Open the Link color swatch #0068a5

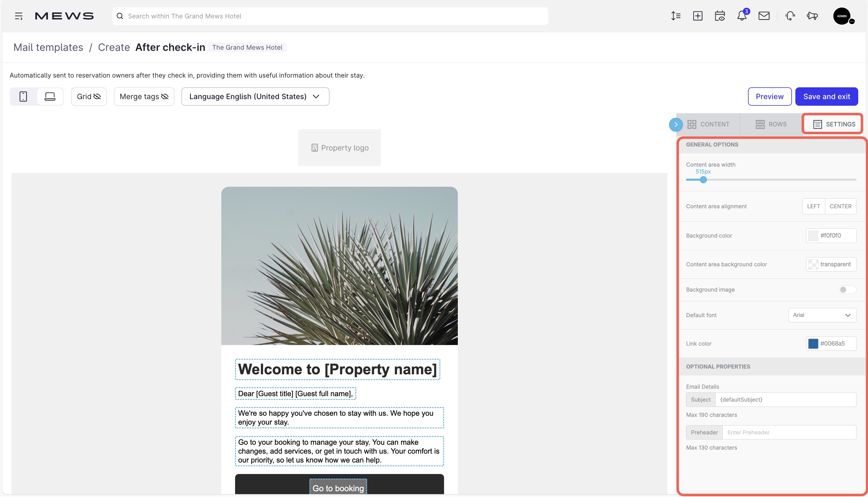coord(813,344)
